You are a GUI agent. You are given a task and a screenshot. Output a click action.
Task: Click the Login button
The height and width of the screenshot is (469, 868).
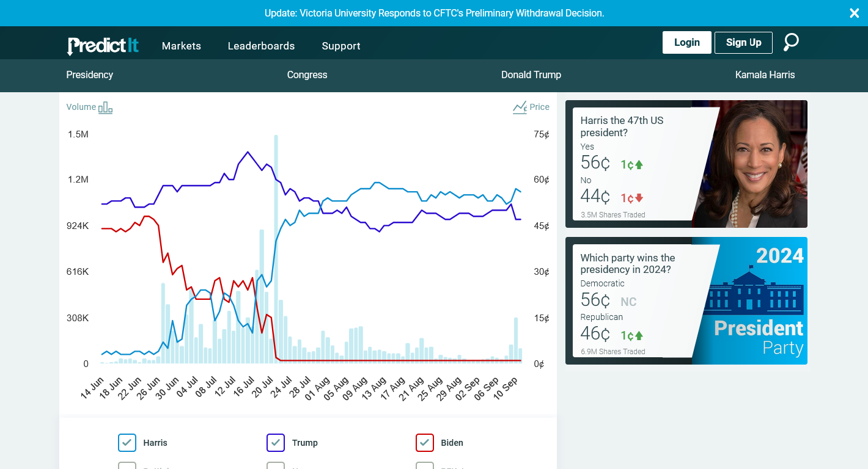point(687,42)
